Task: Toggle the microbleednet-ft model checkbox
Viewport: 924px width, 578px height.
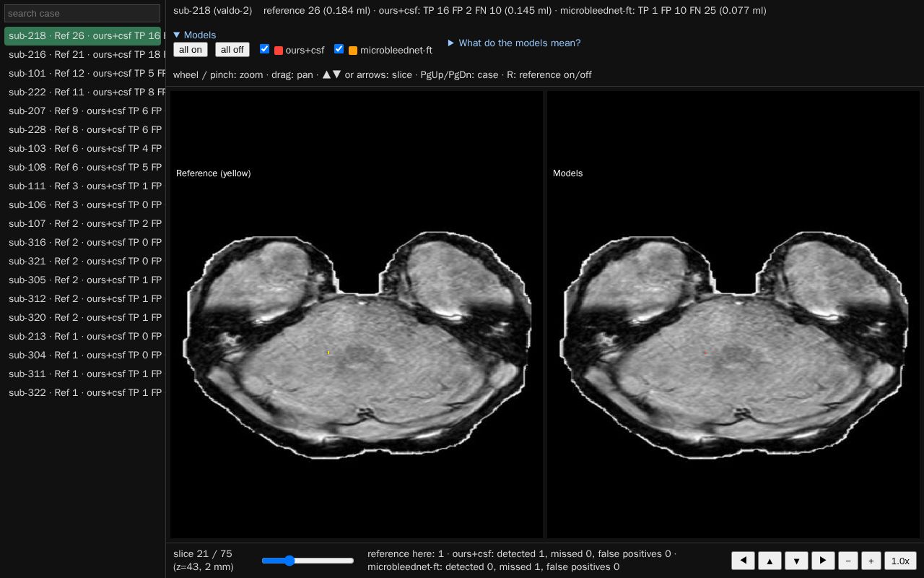Action: point(339,49)
